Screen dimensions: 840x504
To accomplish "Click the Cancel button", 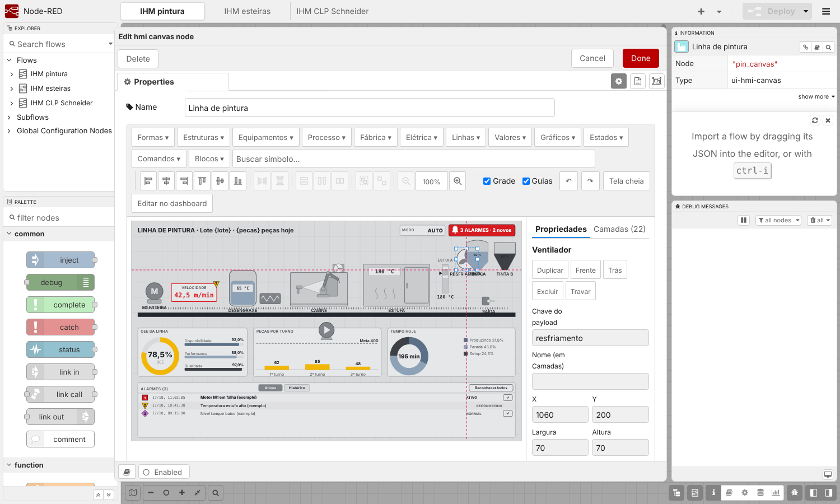I will 592,58.
